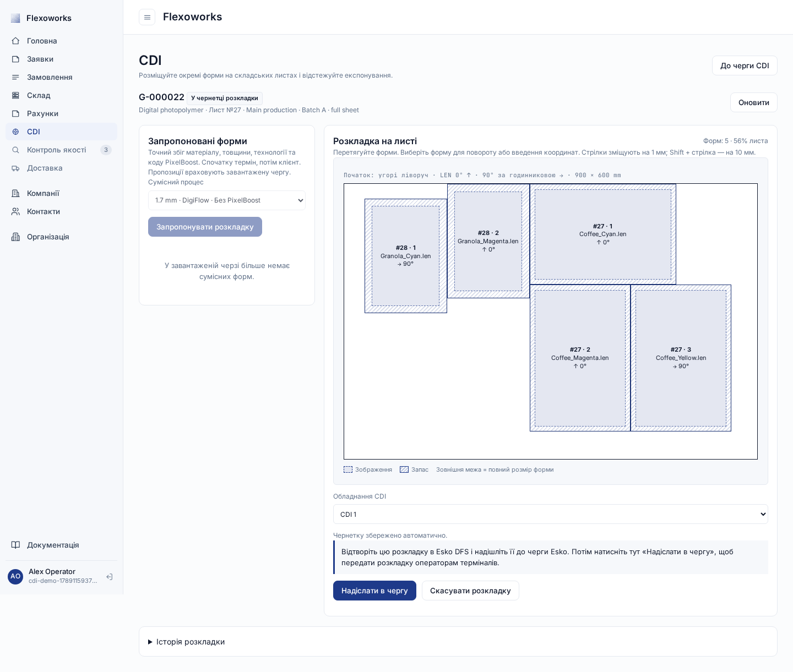Click the Контакти people icon
The width and height of the screenshot is (793, 672).
tap(15, 211)
